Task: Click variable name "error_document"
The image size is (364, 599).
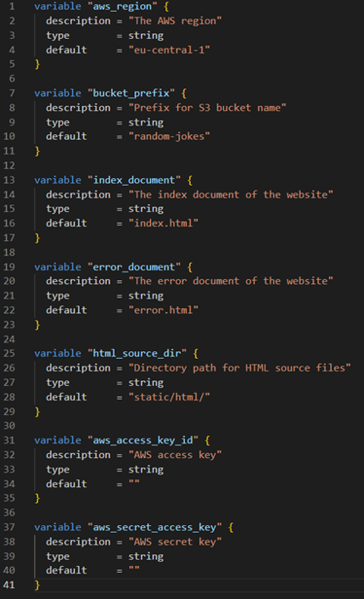Action: [x=134, y=266]
